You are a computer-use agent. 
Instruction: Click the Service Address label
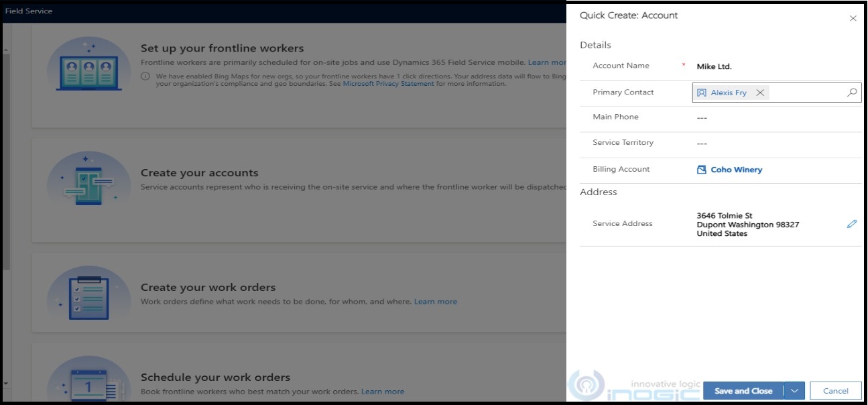pyautogui.click(x=623, y=223)
